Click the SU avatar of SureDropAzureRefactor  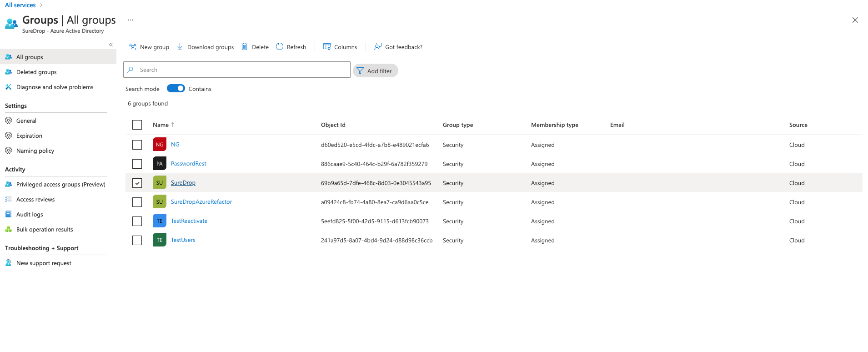[160, 202]
